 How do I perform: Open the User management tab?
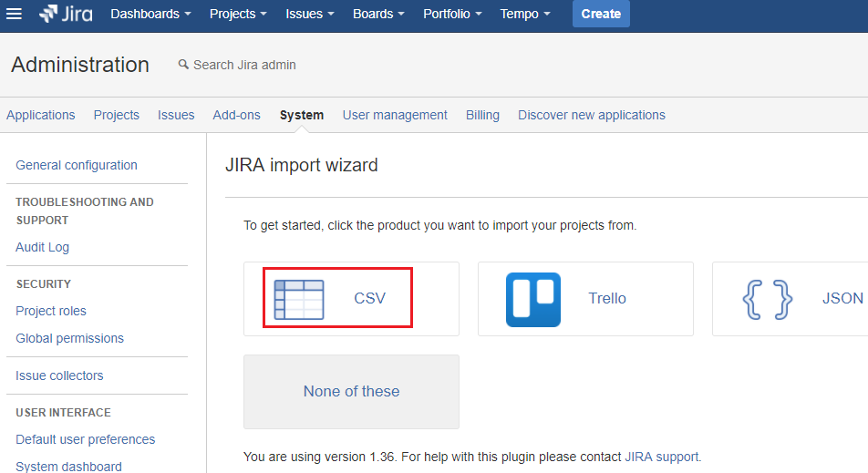(x=395, y=115)
